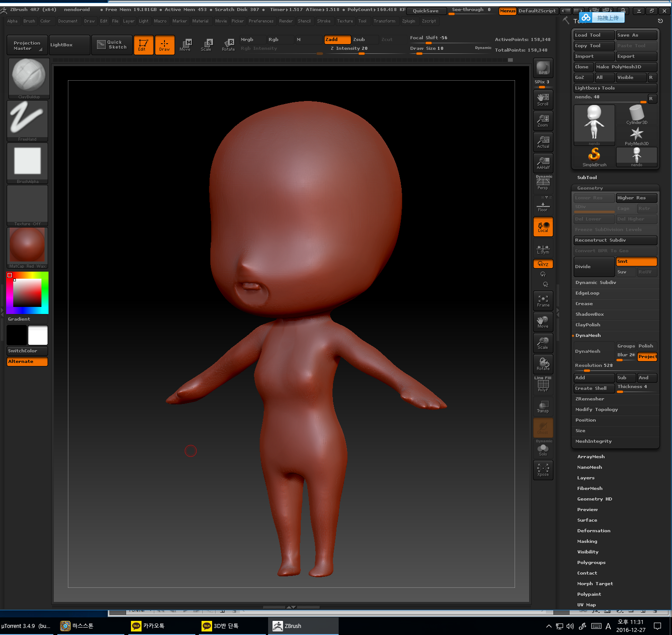Screen dimensions: 672x635
Task: Expand the ZRemesher section
Action: click(590, 399)
